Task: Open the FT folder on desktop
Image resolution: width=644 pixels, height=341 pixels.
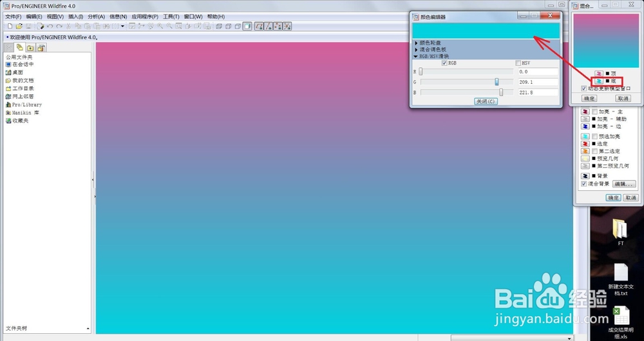Action: click(620, 232)
